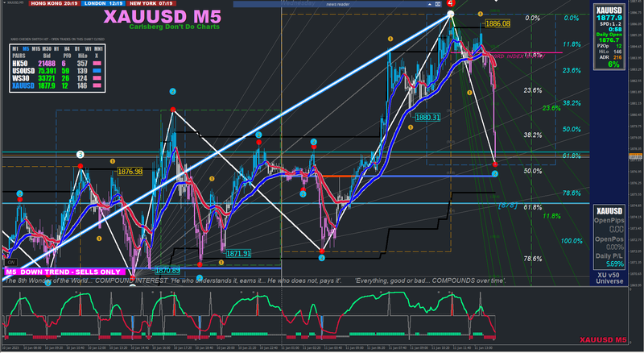Select the highlighted M5 timeframe

[x=26, y=48]
